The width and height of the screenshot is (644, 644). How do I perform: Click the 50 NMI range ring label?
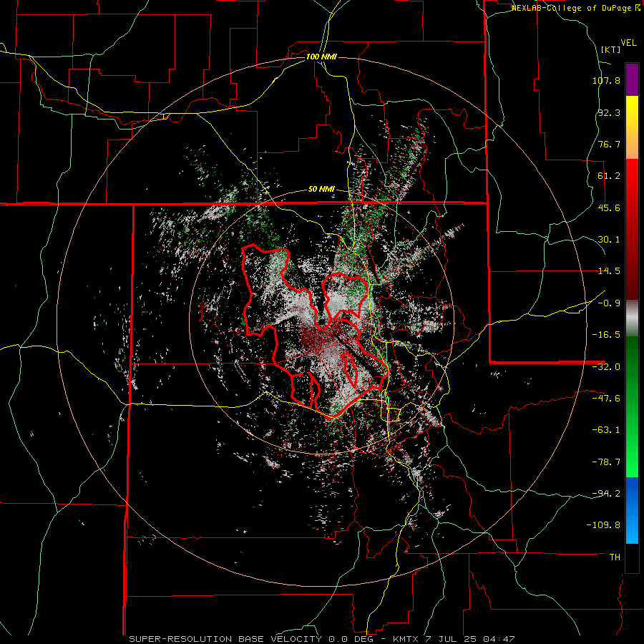321,190
